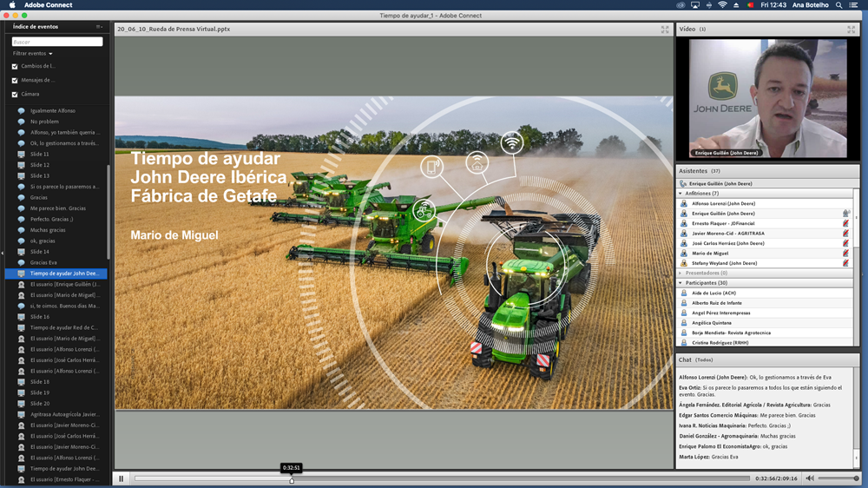Screen dimensions: 868x488
Task: Uncheck the Cambios de l... filter checkbox
Action: [15, 66]
